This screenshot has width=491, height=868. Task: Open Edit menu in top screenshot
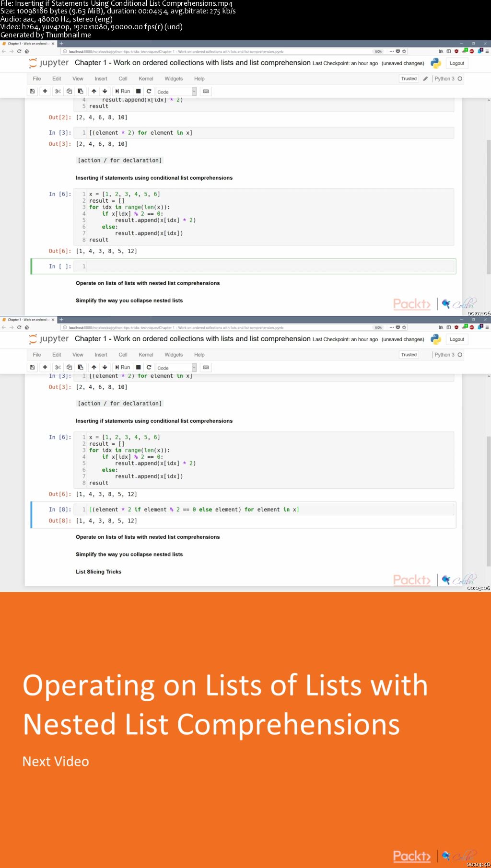pos(57,79)
